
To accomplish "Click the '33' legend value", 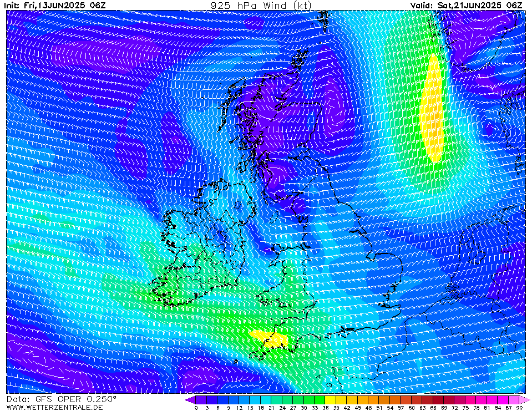I will [315, 408].
